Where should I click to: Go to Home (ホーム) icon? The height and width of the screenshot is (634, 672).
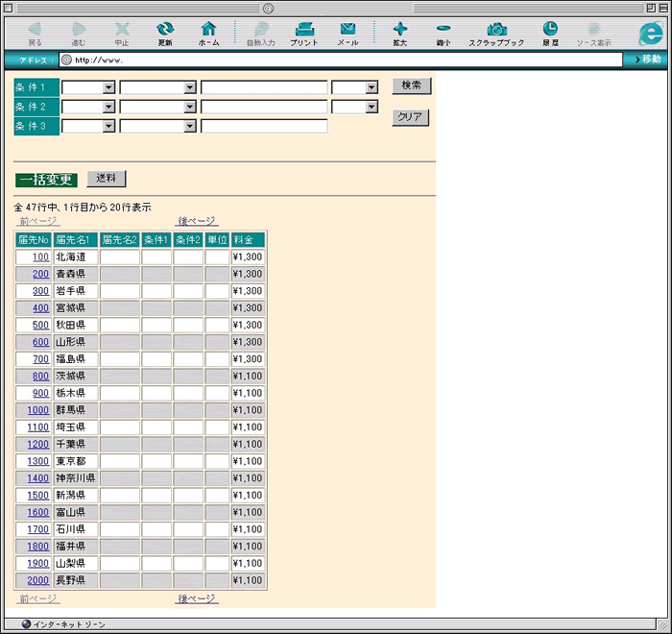(x=208, y=34)
